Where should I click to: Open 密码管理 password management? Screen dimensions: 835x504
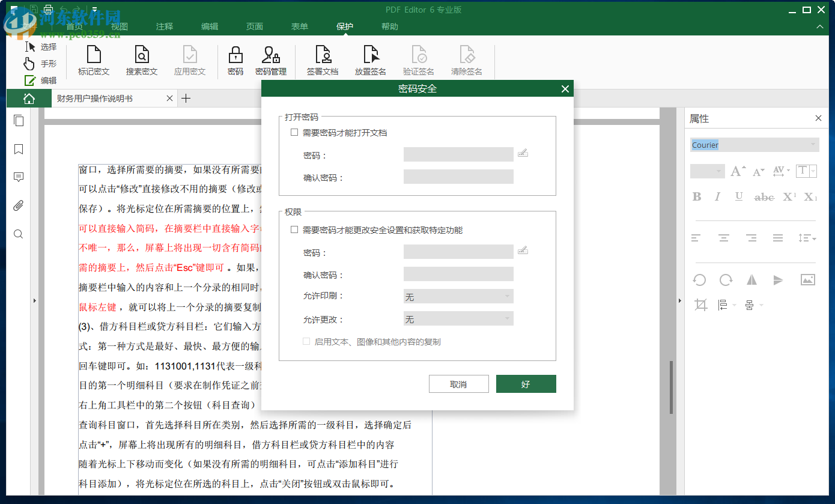[x=270, y=60]
